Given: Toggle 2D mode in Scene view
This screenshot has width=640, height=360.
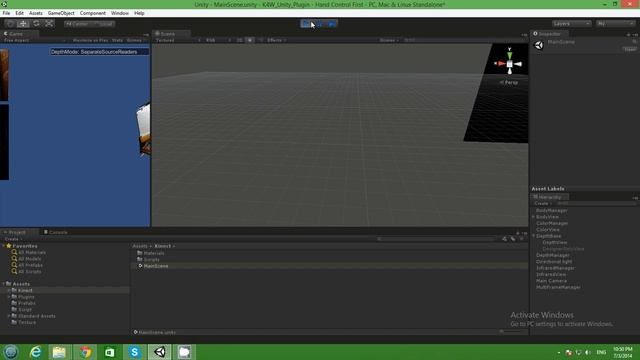Looking at the screenshot, I should (x=240, y=40).
